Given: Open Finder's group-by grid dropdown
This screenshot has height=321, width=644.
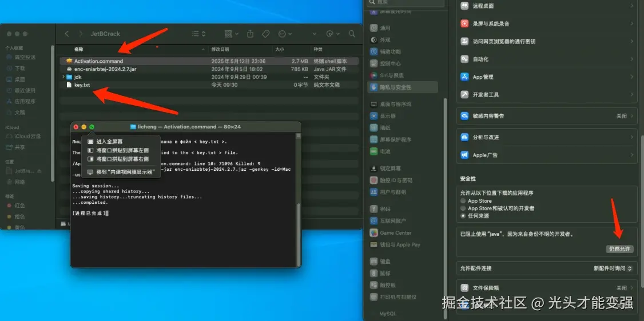Looking at the screenshot, I should pos(232,34).
